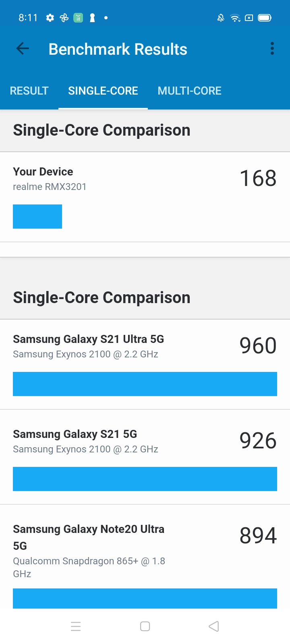Tap the muted bell notification icon
This screenshot has height=644, width=290.
(221, 18)
